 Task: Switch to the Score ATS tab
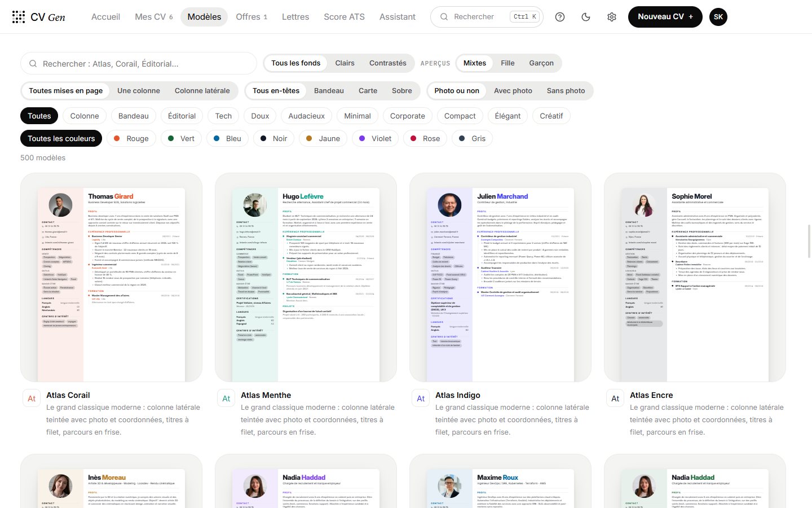coord(344,17)
